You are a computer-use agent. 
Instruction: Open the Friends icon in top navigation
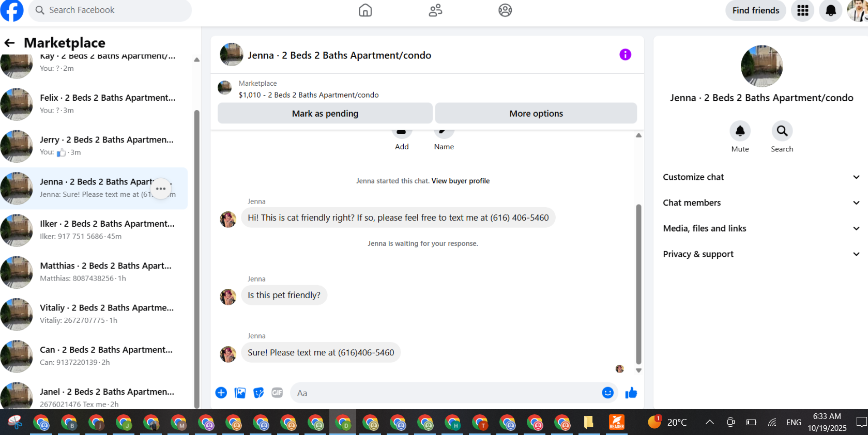click(x=435, y=10)
